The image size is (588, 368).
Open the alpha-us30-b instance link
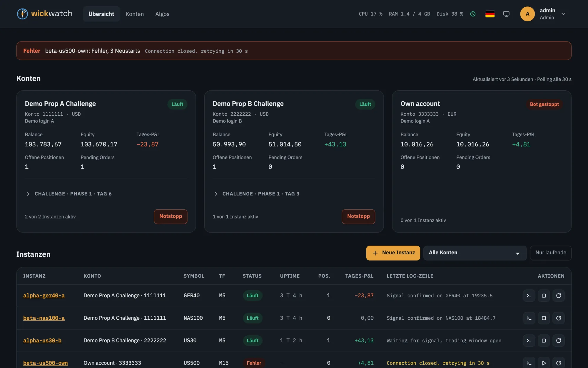click(42, 341)
